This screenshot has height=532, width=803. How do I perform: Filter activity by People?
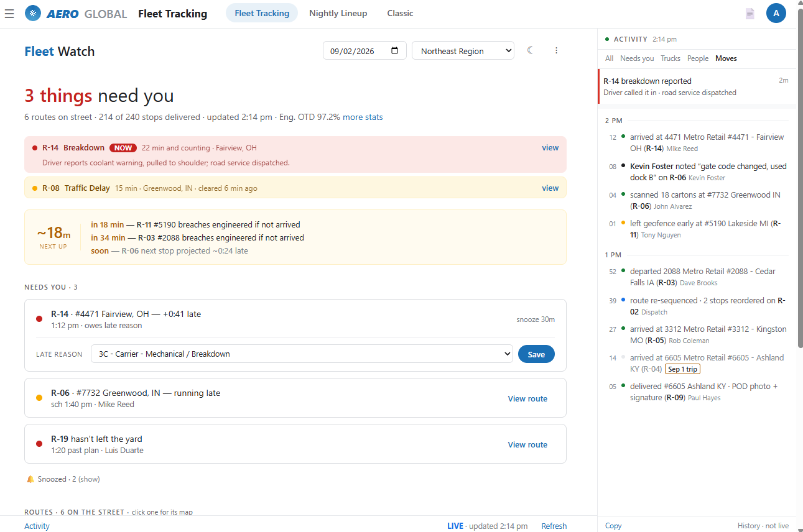(698, 58)
